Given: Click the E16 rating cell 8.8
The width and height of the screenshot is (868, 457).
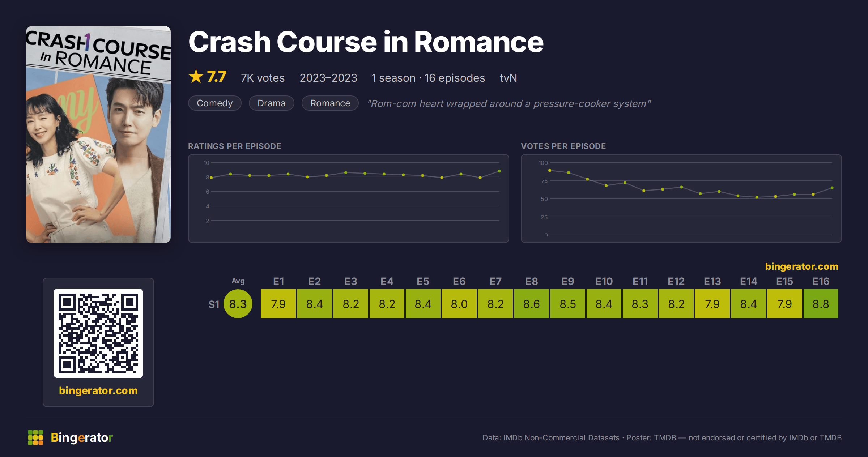Looking at the screenshot, I should tap(821, 304).
